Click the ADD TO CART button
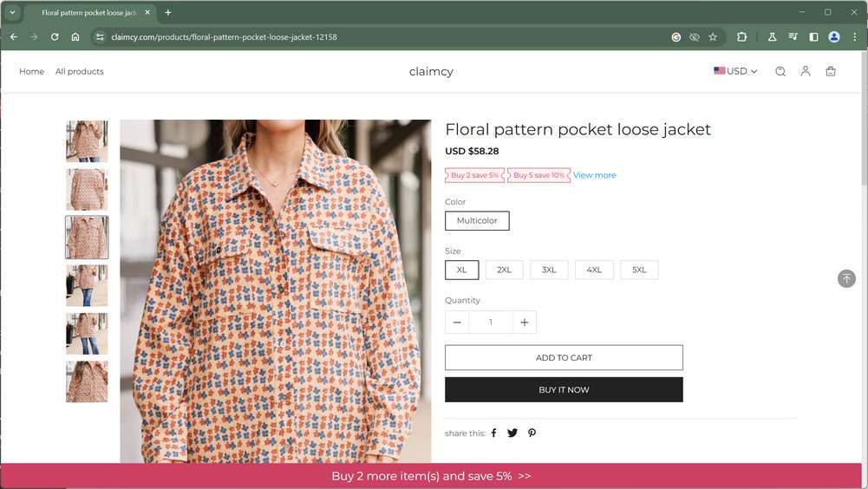Viewport: 868px width, 489px height. click(x=564, y=357)
